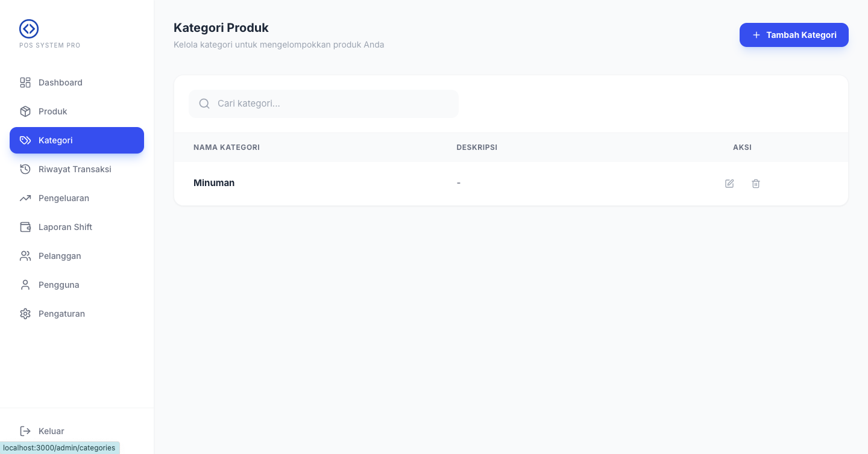The width and height of the screenshot is (868, 454).
Task: Select the Minuman category row name
Action: [x=214, y=183]
